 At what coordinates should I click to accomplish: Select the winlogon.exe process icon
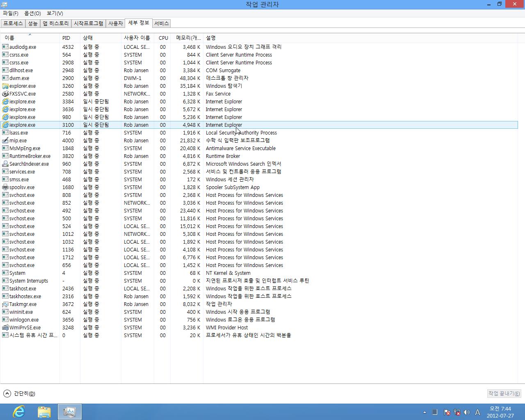pyautogui.click(x=5, y=320)
